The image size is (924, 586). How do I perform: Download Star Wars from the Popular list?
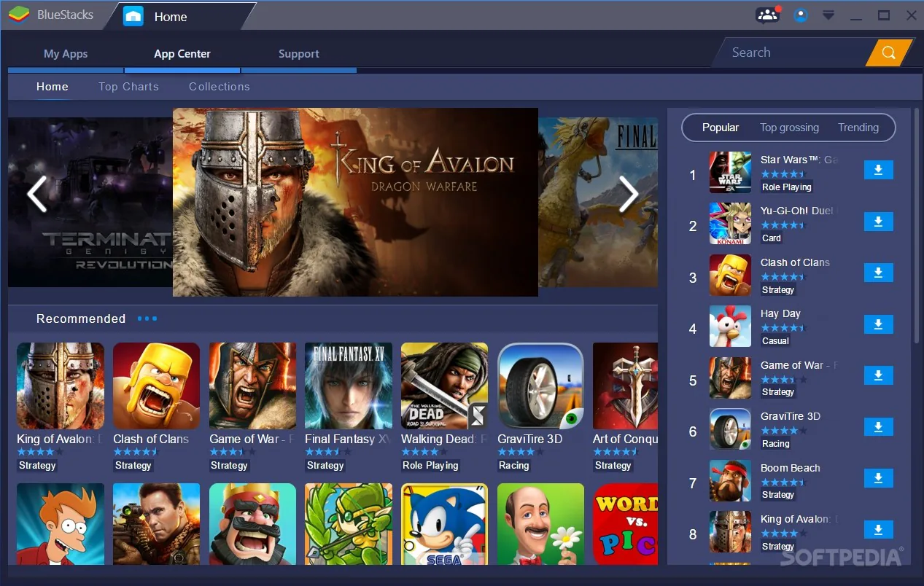pos(878,170)
